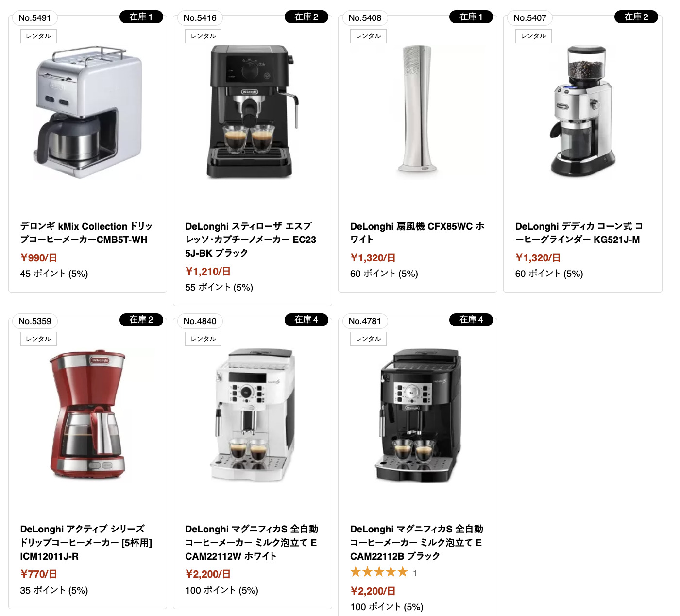Viewport: 680px width, 616px height.
Task: Open the black Magnifica S ECAM22112B image
Action: point(418,415)
